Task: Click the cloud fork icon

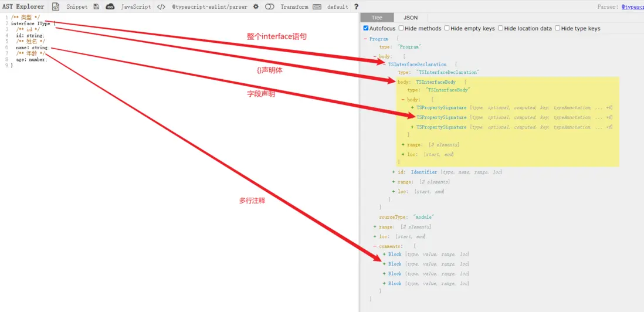Action: coord(110,6)
